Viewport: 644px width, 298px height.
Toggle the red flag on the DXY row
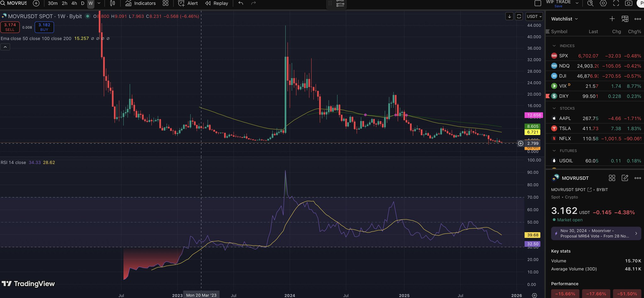(547, 96)
